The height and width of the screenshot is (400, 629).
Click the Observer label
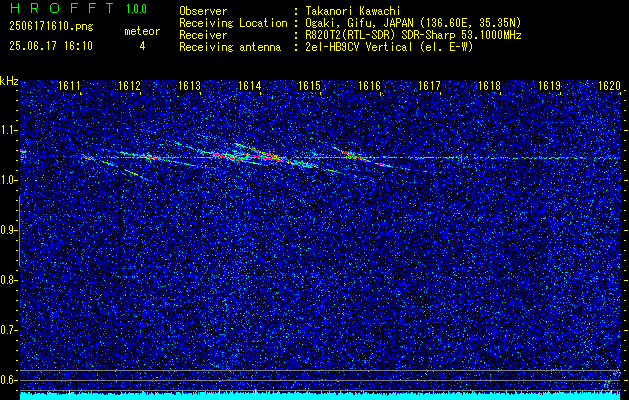203,11
